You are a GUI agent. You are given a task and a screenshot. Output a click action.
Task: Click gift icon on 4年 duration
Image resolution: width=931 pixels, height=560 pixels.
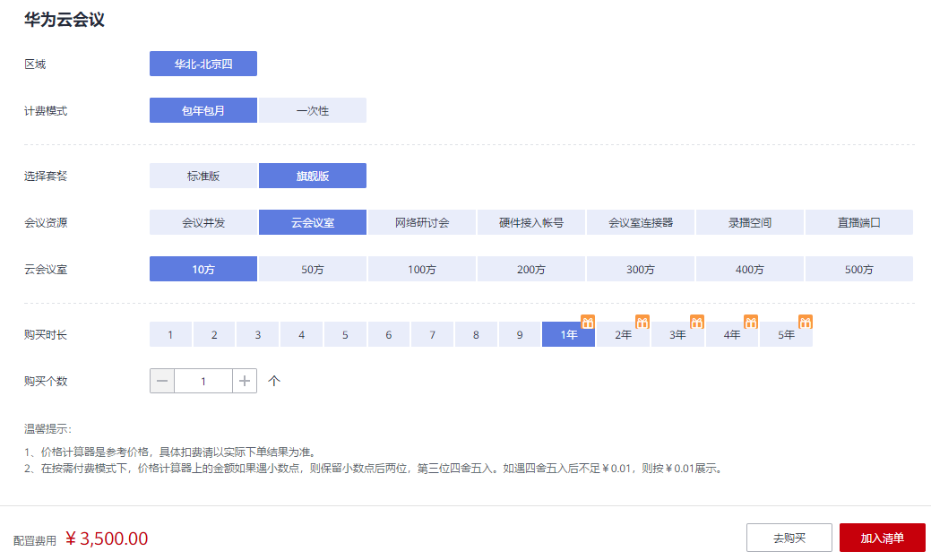tap(751, 322)
